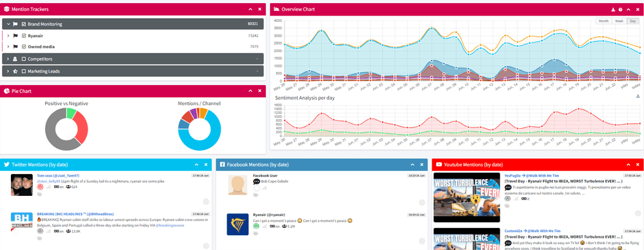
Task: Click the Ryanair harp logo avatar
Action: point(238,224)
